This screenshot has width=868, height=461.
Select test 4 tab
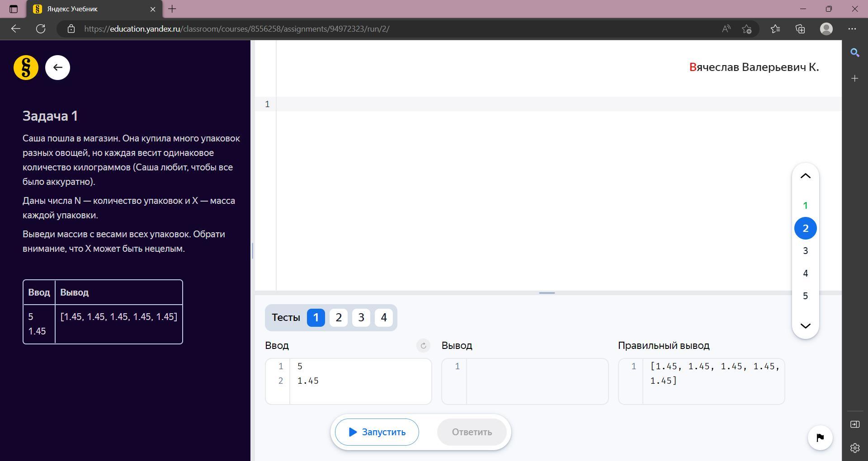(383, 318)
